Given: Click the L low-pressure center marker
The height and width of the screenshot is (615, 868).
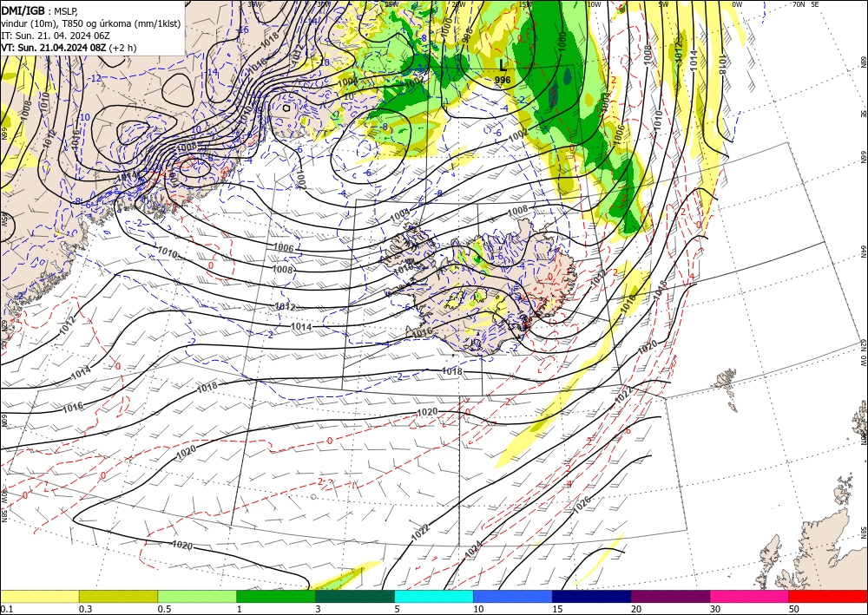Looking at the screenshot, I should [502, 66].
